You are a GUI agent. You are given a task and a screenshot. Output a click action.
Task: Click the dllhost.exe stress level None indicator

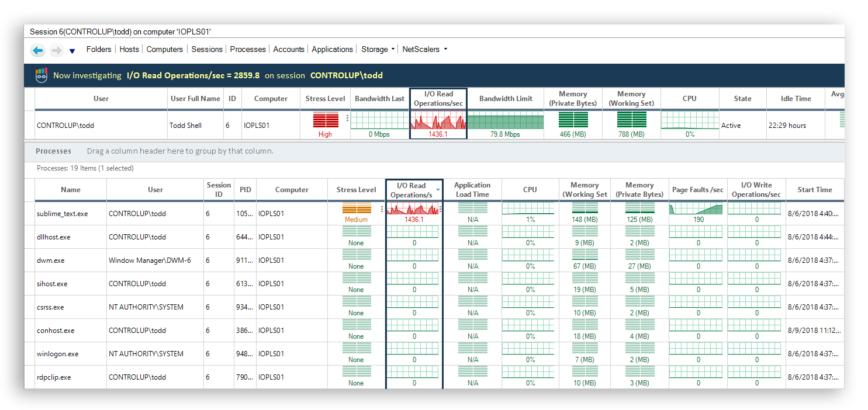[x=356, y=232]
